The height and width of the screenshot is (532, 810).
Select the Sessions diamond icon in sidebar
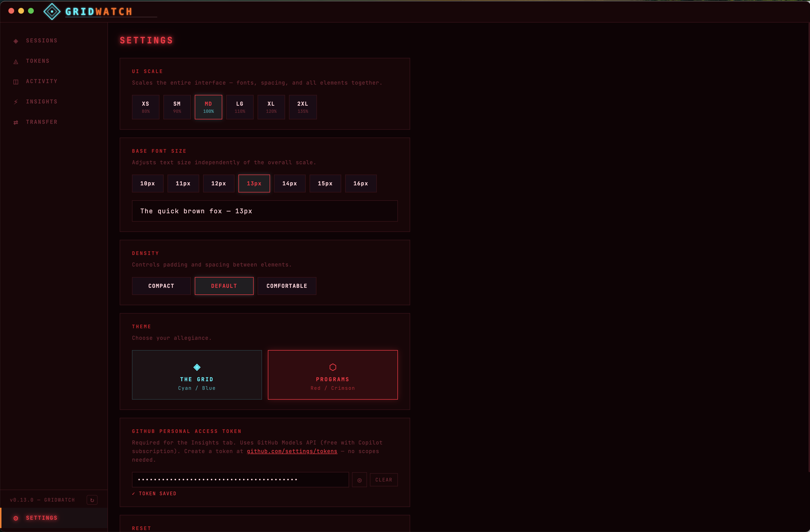point(16,41)
